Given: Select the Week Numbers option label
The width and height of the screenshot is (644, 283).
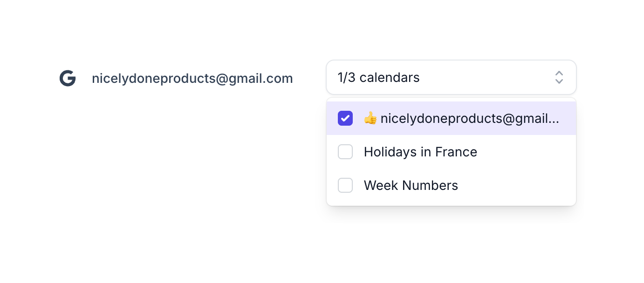Looking at the screenshot, I should (411, 185).
